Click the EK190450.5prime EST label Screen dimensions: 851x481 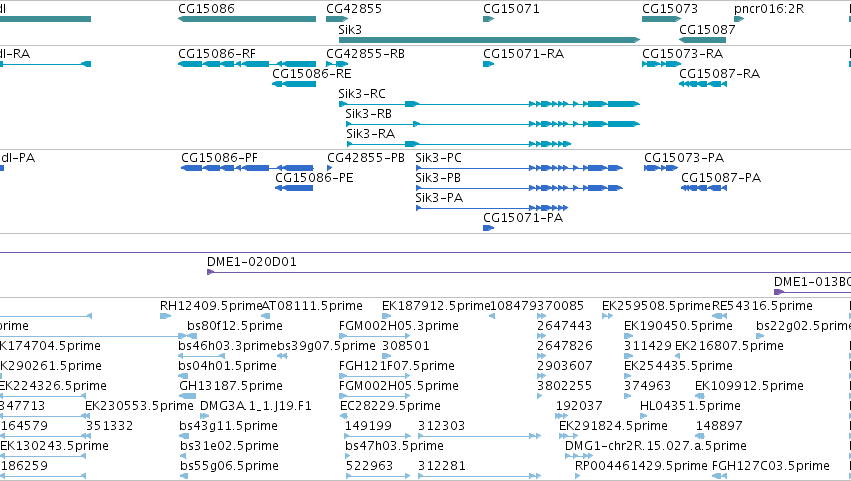point(678,326)
